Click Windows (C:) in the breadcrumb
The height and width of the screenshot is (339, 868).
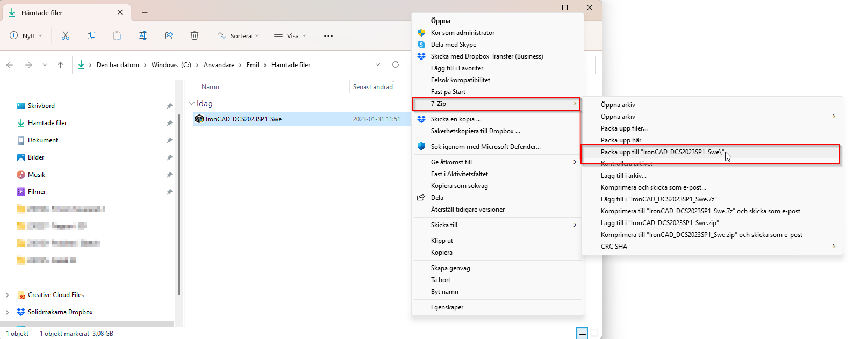click(x=171, y=65)
